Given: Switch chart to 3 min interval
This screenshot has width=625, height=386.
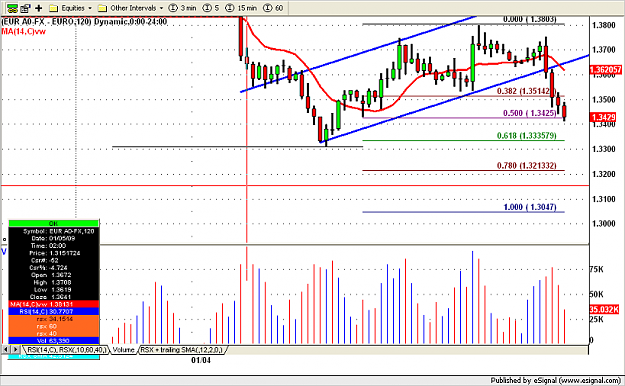Looking at the screenshot, I should coord(183,8).
